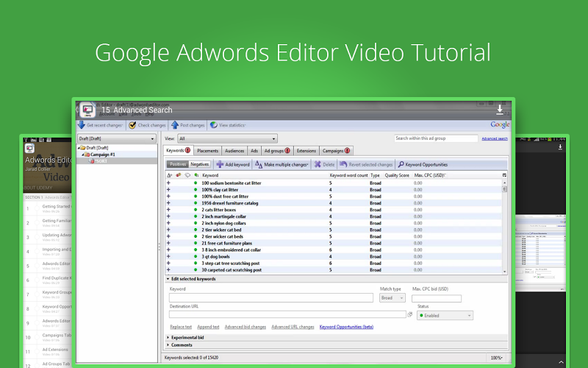Click the Keyword Opportunities (beta) link
This screenshot has width=588, height=368.
click(346, 327)
